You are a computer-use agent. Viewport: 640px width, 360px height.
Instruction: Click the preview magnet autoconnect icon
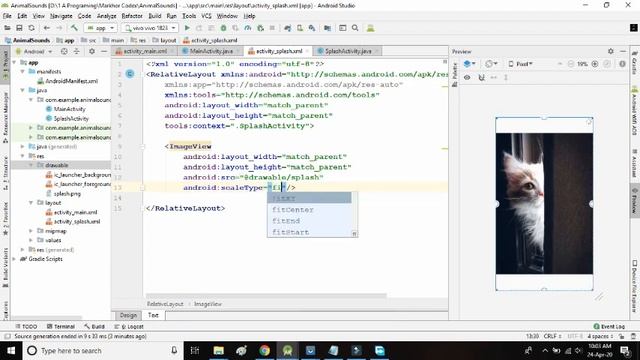tap(482, 77)
